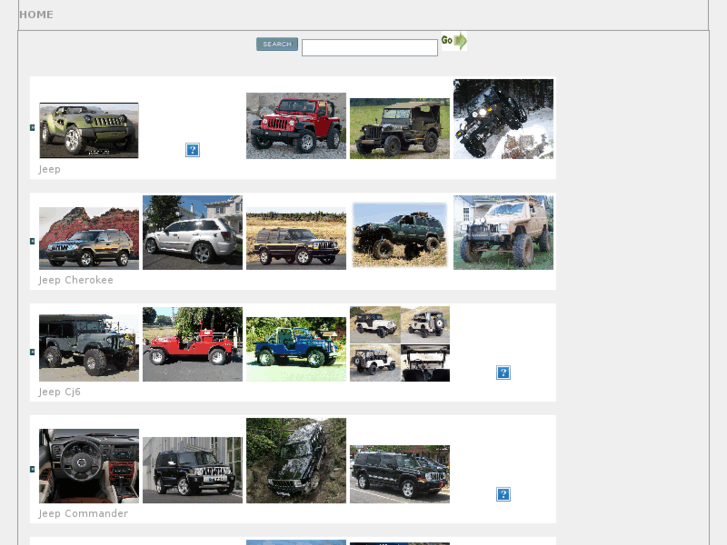Open the Commander interior dashboard thumbnail
This screenshot has width=727, height=545.
click(89, 466)
